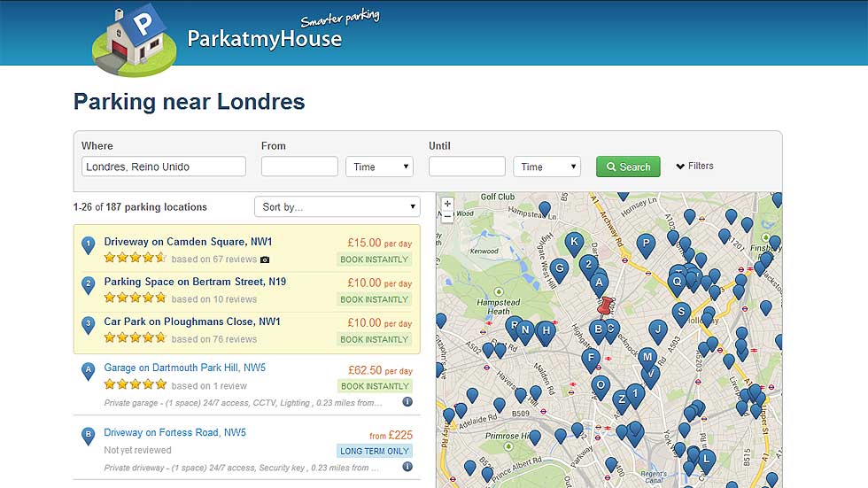Viewport: 868px width, 488px height.
Task: Click 'based on 76 reviews' text
Action: pyautogui.click(x=214, y=339)
